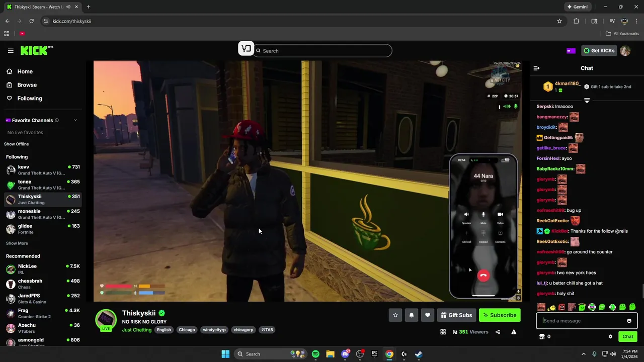This screenshot has width=644, height=362.
Task: Expand the gift leaderboard chevron
Action: click(587, 101)
